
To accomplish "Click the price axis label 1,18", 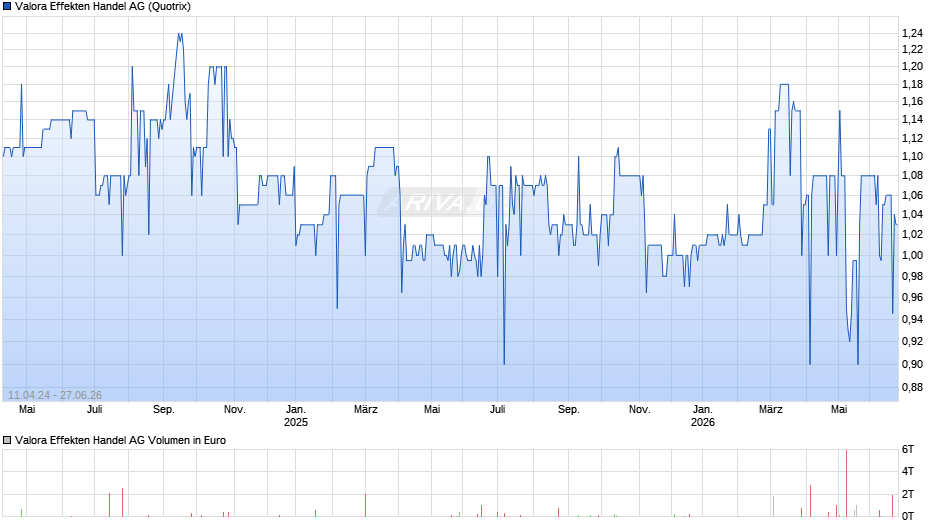I will (912, 85).
